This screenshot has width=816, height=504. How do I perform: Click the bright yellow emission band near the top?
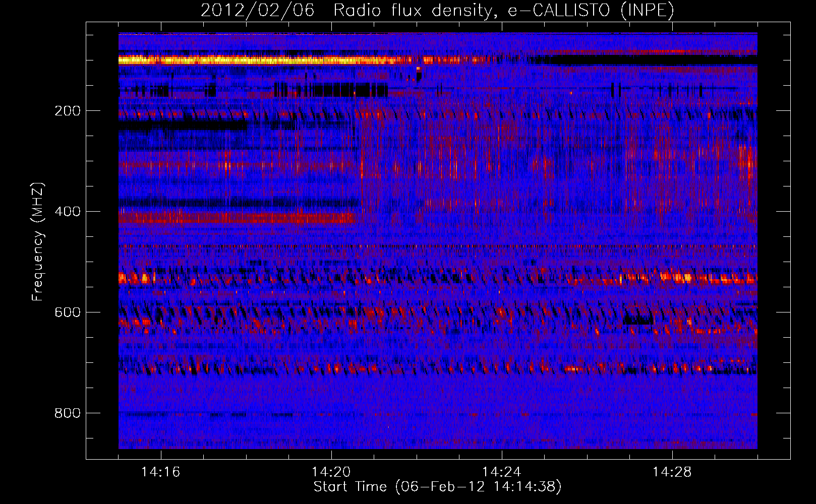click(265, 60)
